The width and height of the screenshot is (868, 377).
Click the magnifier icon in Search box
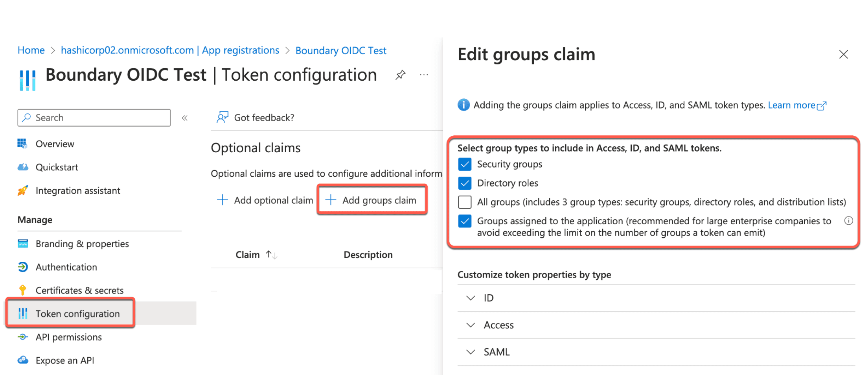[x=27, y=117]
